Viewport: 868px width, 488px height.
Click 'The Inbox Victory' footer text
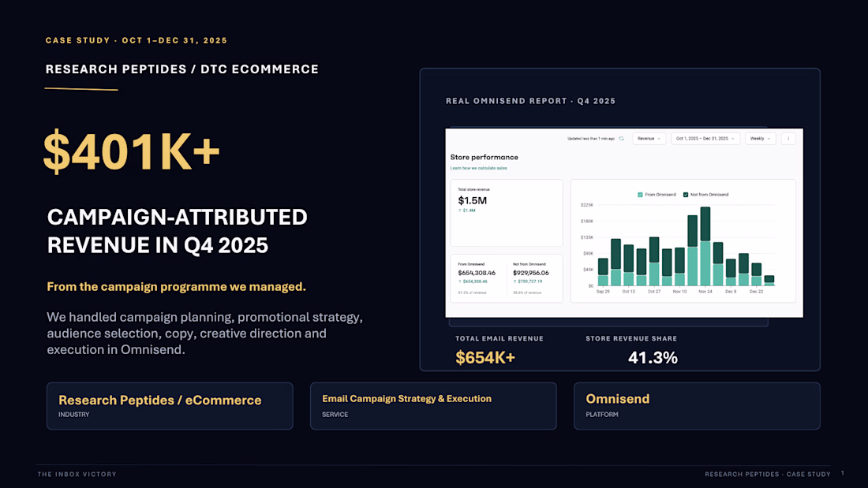coord(77,474)
